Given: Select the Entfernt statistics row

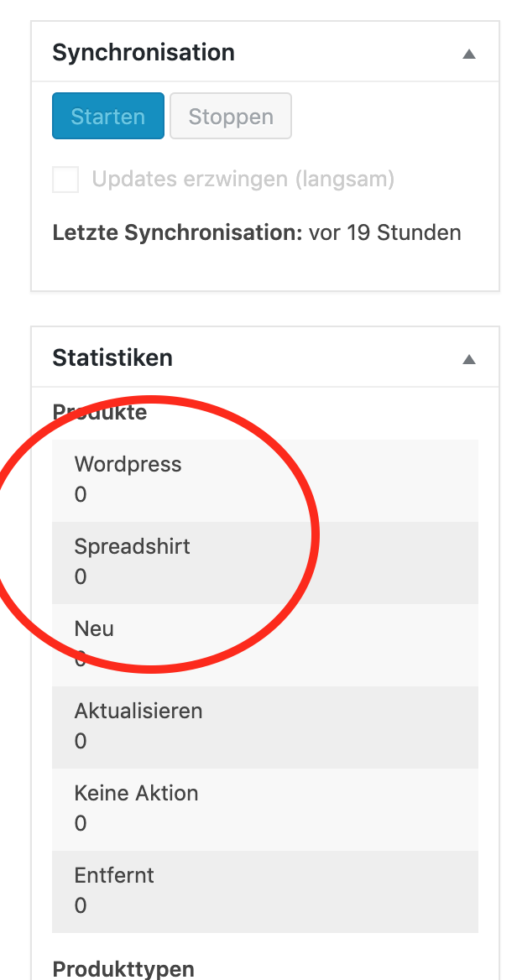Looking at the screenshot, I should pyautogui.click(x=265, y=891).
